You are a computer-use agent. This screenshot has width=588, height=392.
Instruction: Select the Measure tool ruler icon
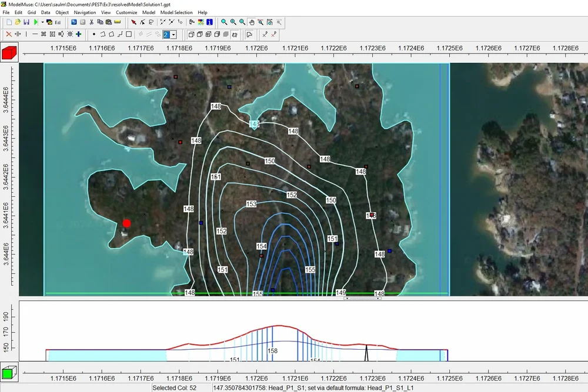point(118,22)
